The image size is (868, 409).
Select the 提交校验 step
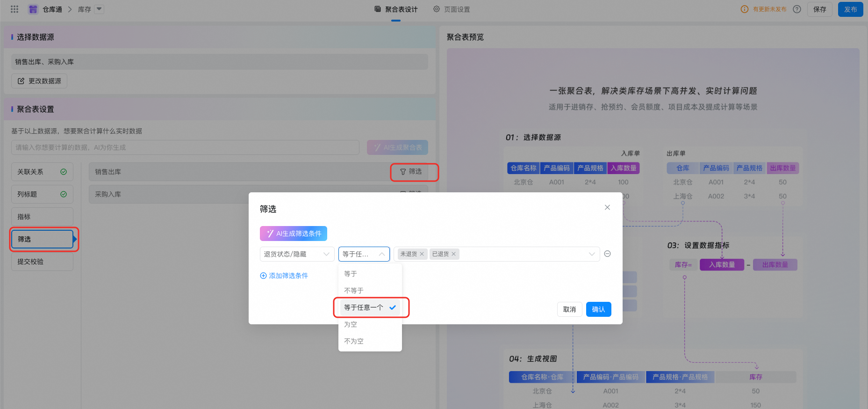pos(42,262)
